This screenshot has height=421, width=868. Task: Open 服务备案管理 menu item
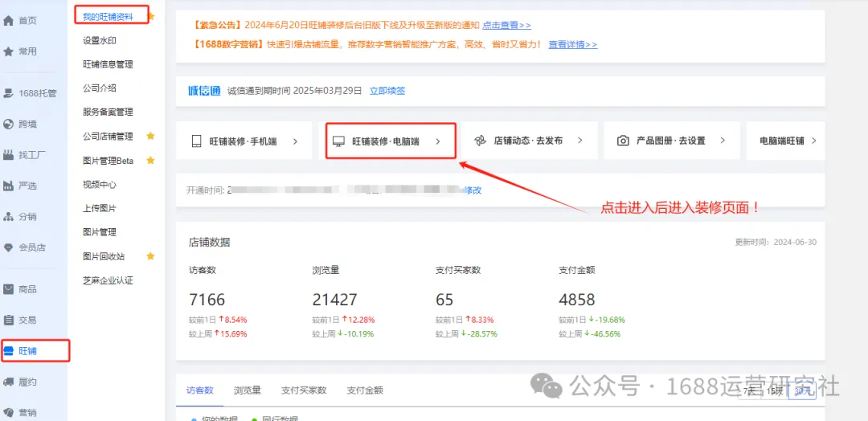108,112
